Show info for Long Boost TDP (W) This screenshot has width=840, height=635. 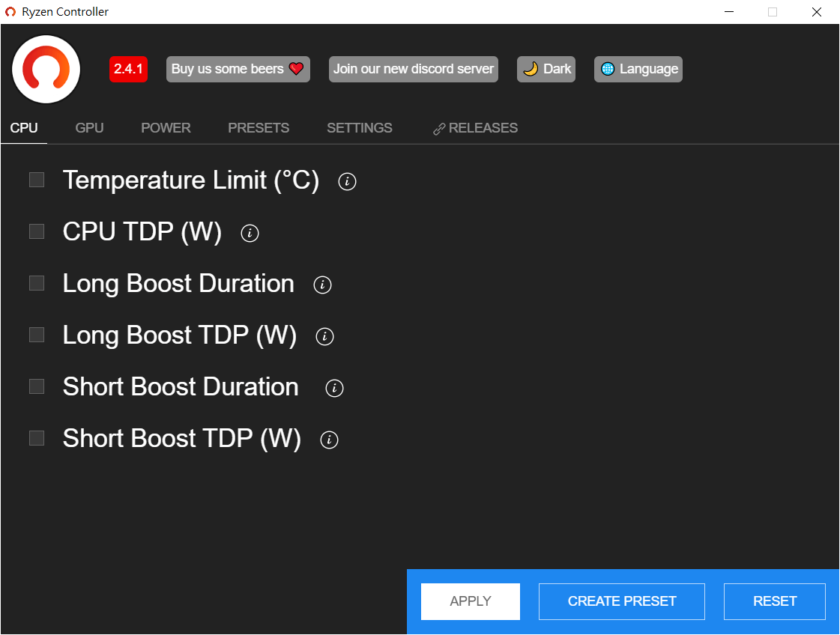tap(324, 336)
